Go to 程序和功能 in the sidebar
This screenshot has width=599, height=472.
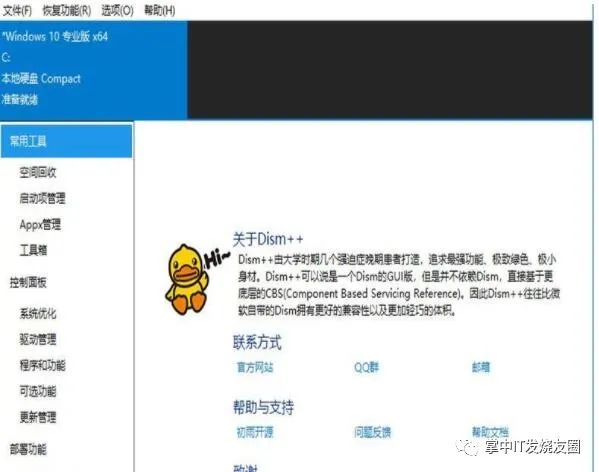(42, 365)
